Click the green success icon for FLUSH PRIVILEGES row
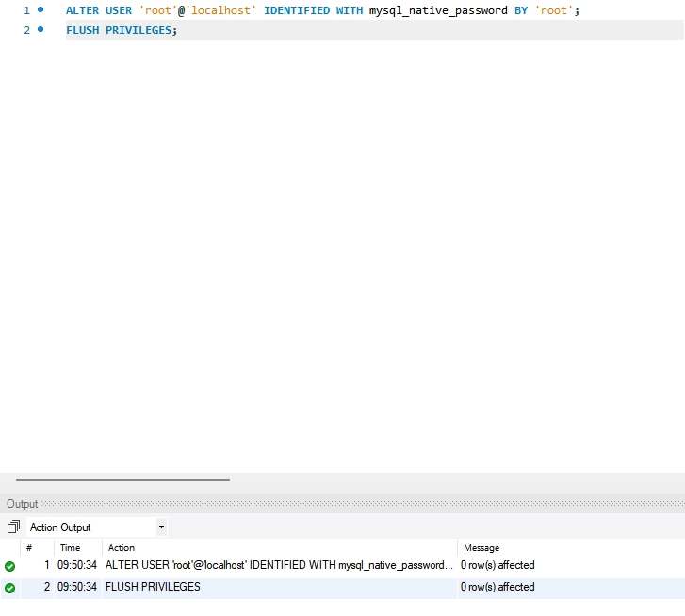 9,588
